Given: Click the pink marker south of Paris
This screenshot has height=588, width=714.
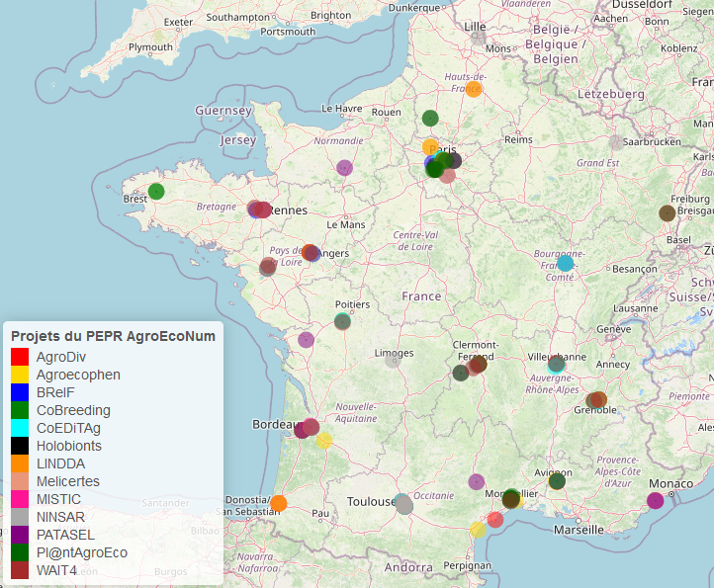Looking at the screenshot, I should click(x=448, y=175).
